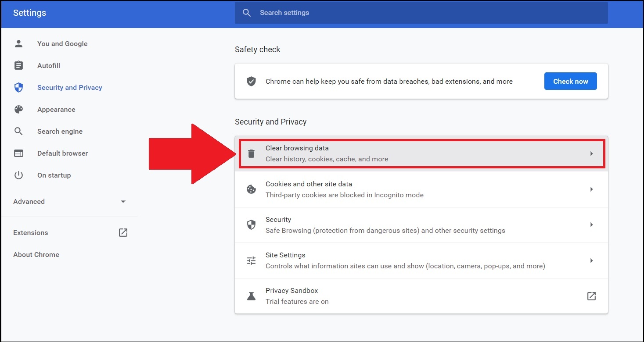The width and height of the screenshot is (644, 342).
Task: Click the Check now button
Action: point(571,81)
